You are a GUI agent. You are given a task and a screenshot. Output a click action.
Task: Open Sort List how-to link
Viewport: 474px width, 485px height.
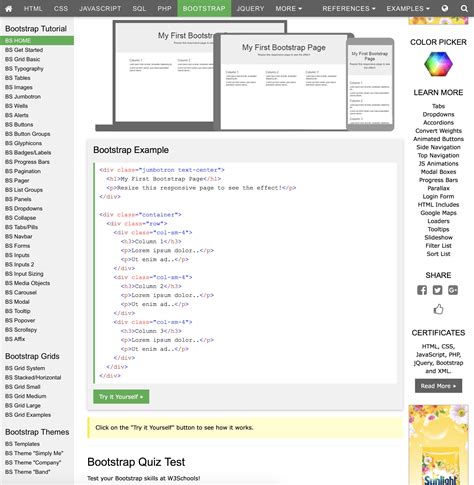click(x=438, y=254)
